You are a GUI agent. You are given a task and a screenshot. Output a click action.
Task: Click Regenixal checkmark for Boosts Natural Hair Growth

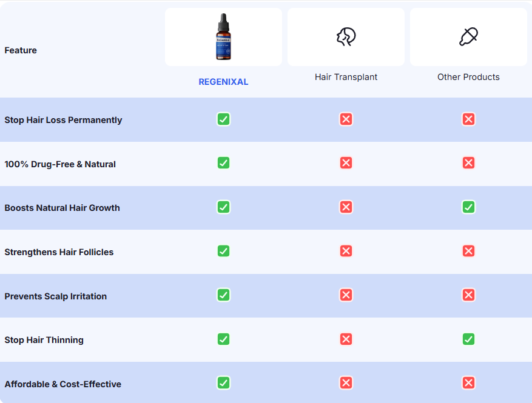coord(223,207)
